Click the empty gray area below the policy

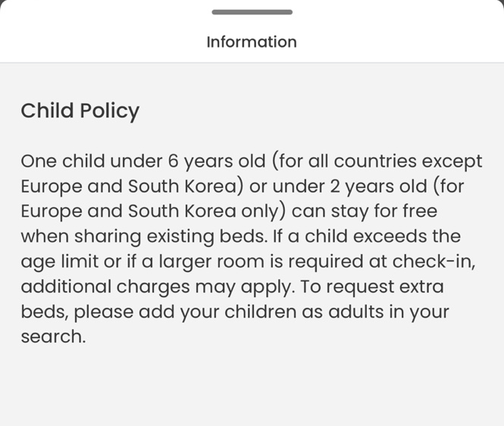tap(252, 387)
